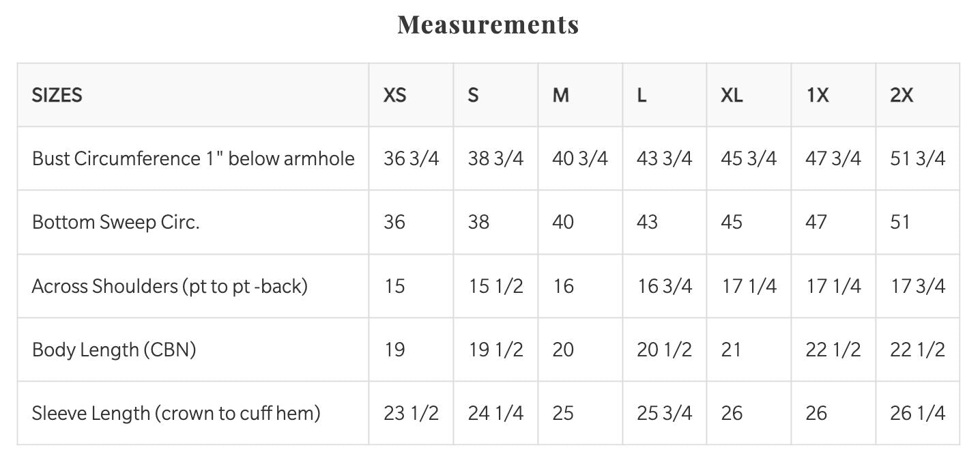Image resolution: width=980 pixels, height=467 pixels.
Task: Select the shoulder value 15 1/2
Action: pos(495,285)
